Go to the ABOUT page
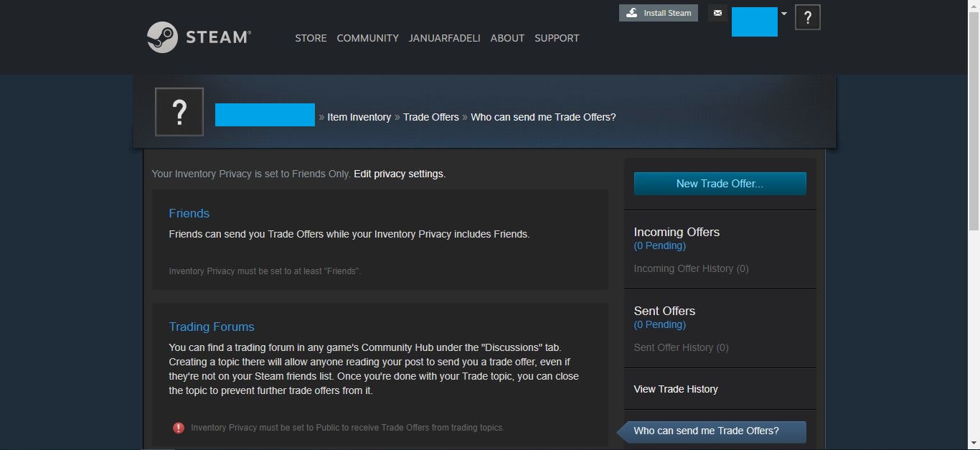980x450 pixels. pos(507,38)
